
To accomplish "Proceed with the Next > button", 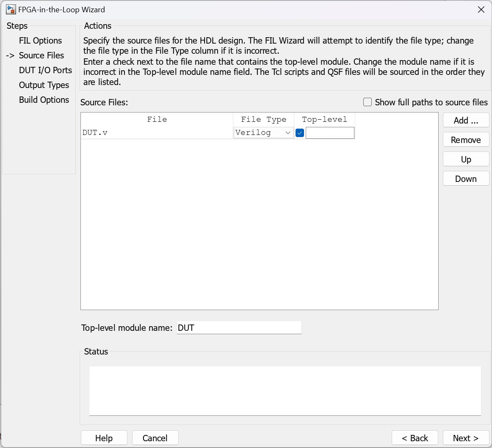I will tap(466, 438).
